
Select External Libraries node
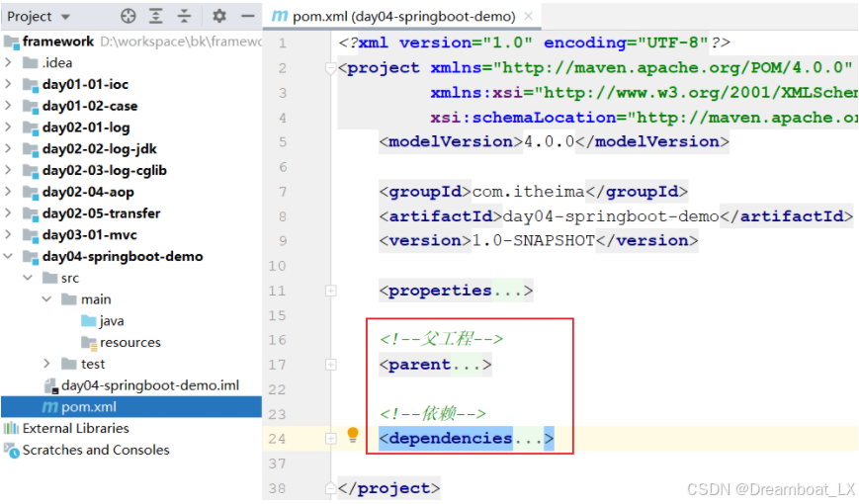(x=75, y=429)
